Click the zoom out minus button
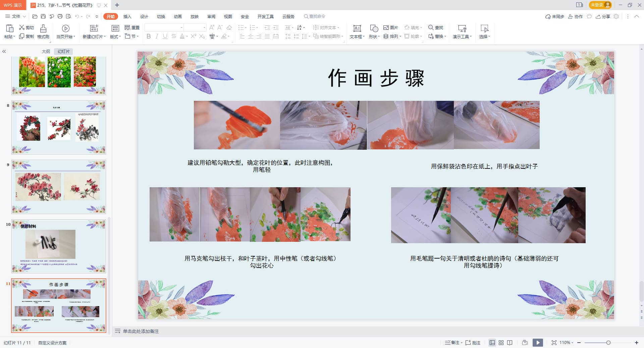 tap(579, 343)
